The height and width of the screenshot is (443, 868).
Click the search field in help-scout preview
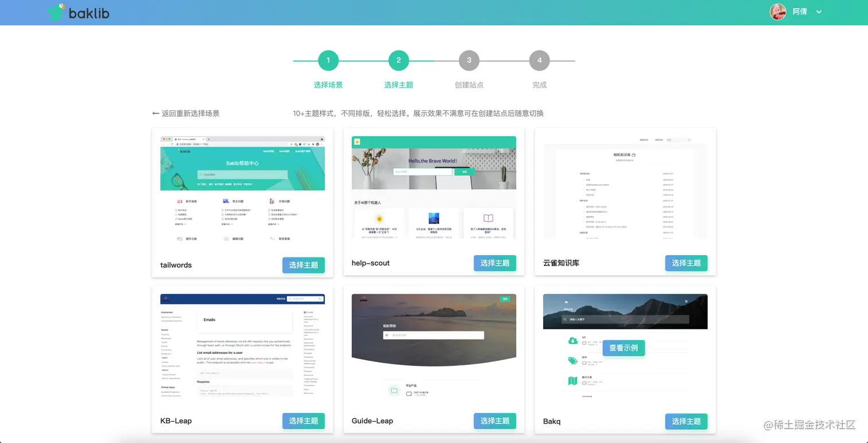point(423,172)
